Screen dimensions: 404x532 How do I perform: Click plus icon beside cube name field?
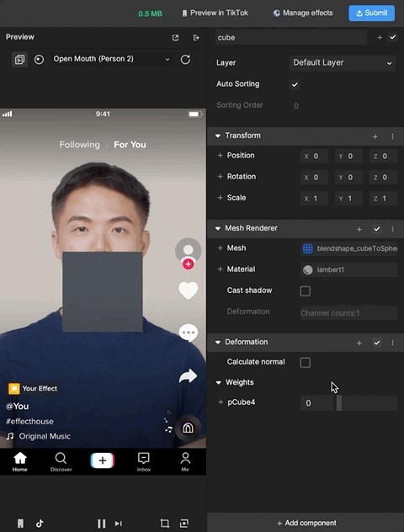point(380,38)
